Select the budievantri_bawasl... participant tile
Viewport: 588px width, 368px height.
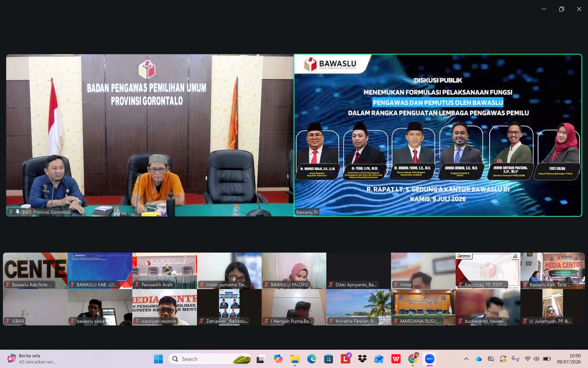(x=488, y=307)
